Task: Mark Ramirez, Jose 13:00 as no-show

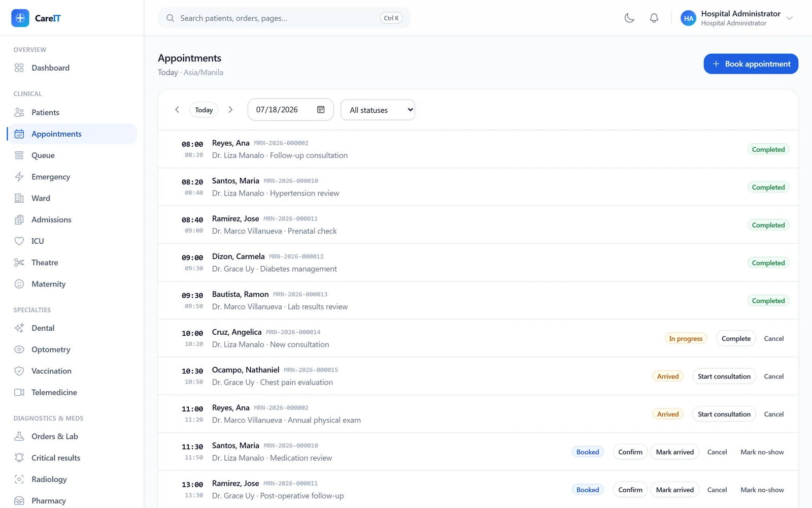Action: click(762, 490)
